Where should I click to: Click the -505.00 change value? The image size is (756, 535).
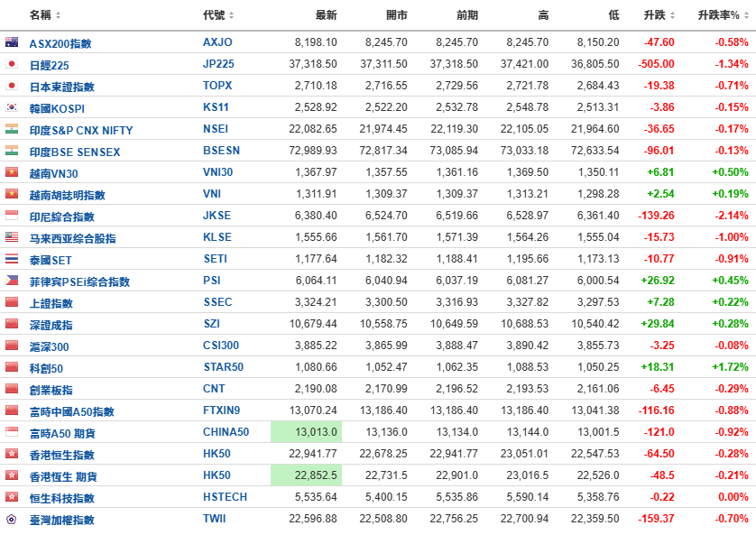pos(656,64)
